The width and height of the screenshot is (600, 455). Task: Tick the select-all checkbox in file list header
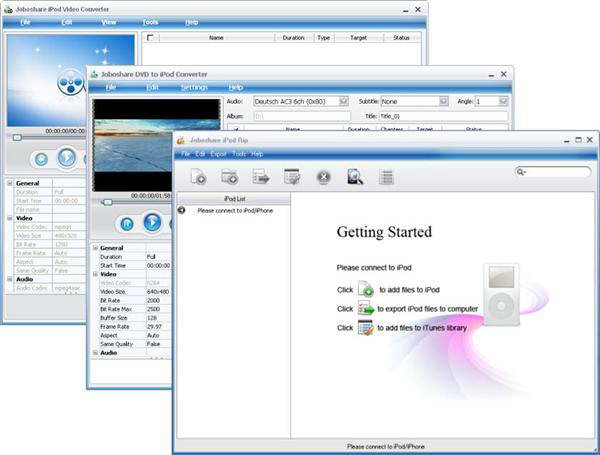pos(150,38)
